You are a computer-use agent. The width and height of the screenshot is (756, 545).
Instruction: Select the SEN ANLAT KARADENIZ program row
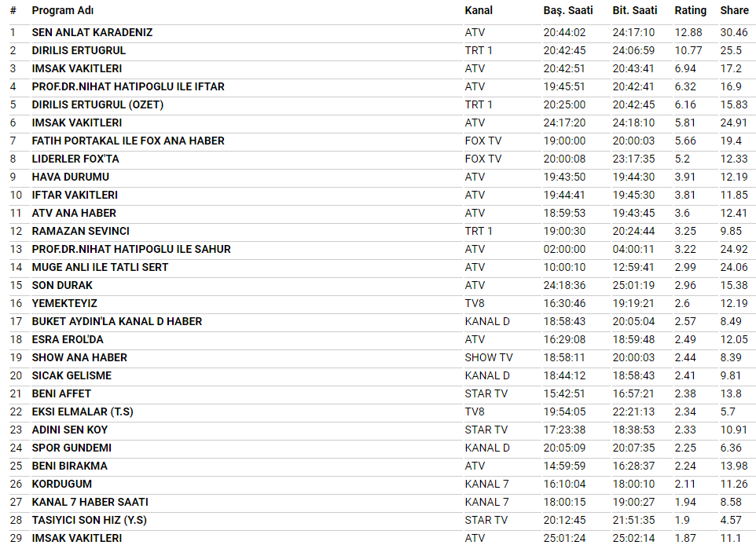click(x=92, y=33)
